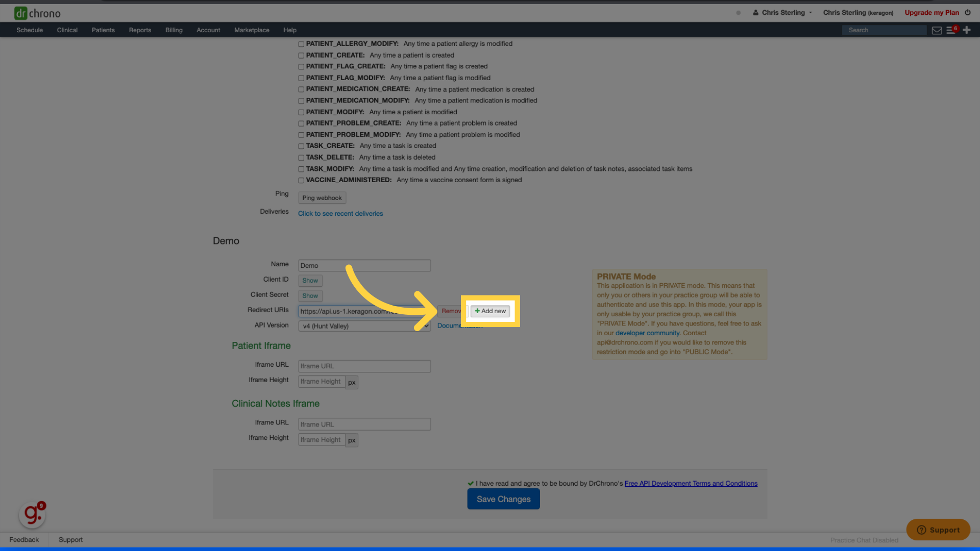Image resolution: width=980 pixels, height=551 pixels.
Task: Click the drchrono logo
Action: click(x=37, y=13)
